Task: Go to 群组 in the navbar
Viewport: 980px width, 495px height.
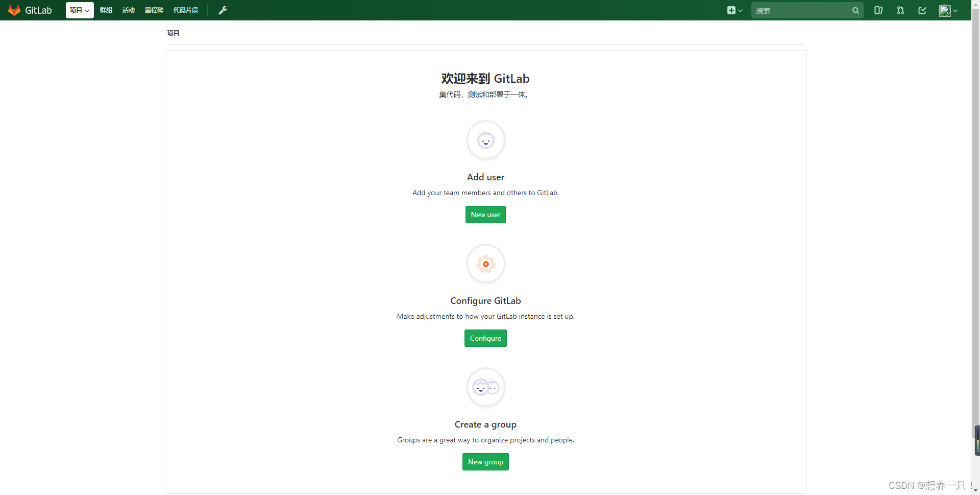Action: [x=106, y=10]
